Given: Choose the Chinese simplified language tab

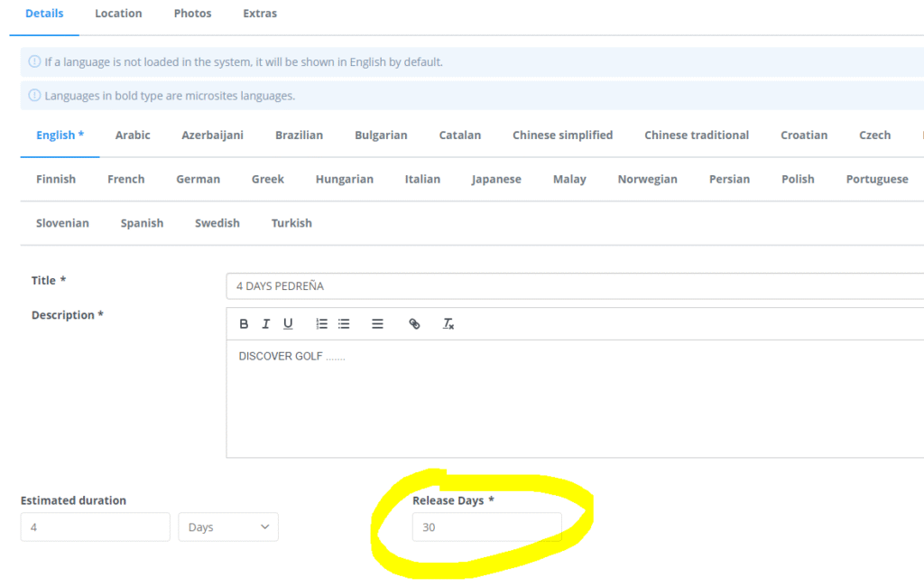Looking at the screenshot, I should click(562, 135).
